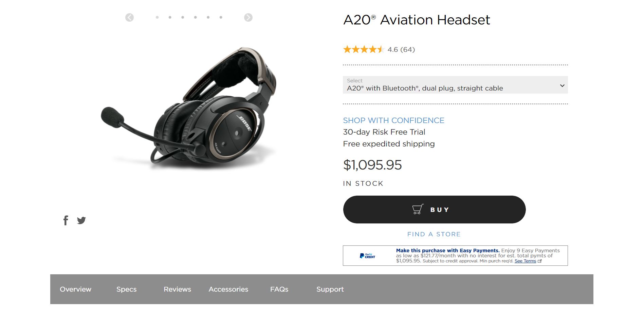This screenshot has width=644, height=317.
Task: Switch to the Specs tab
Action: (126, 289)
